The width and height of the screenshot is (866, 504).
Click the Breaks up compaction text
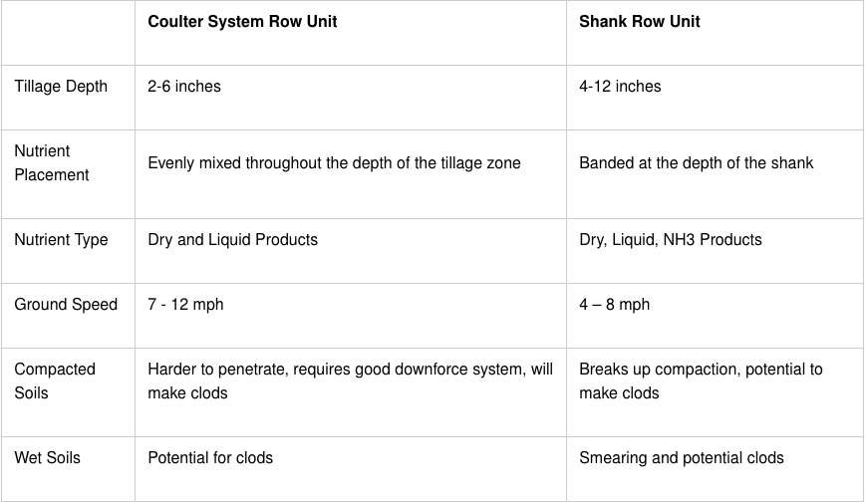701,380
